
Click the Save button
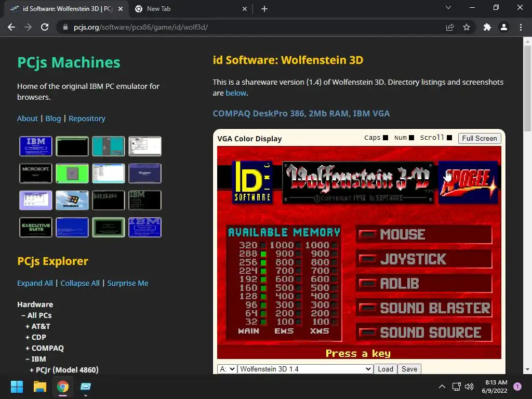(409, 369)
